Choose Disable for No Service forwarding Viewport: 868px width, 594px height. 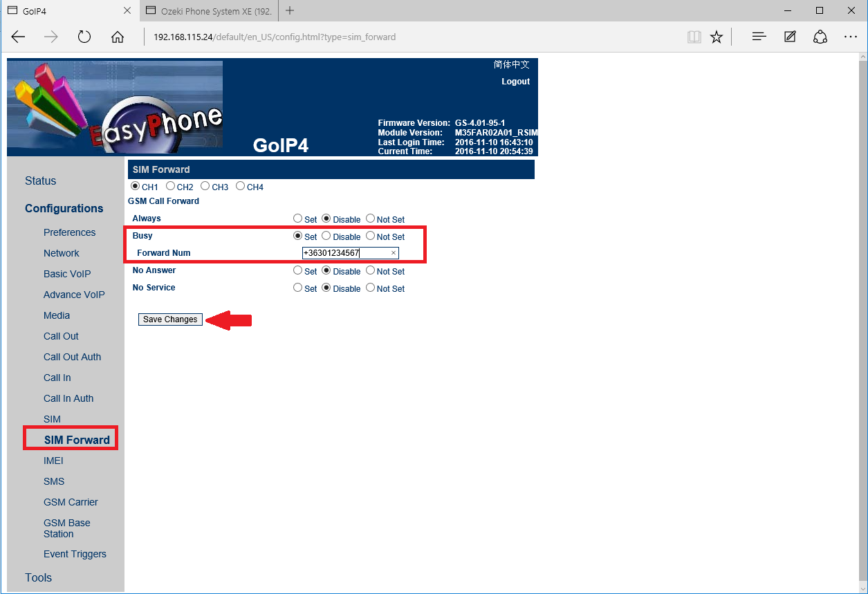click(326, 288)
